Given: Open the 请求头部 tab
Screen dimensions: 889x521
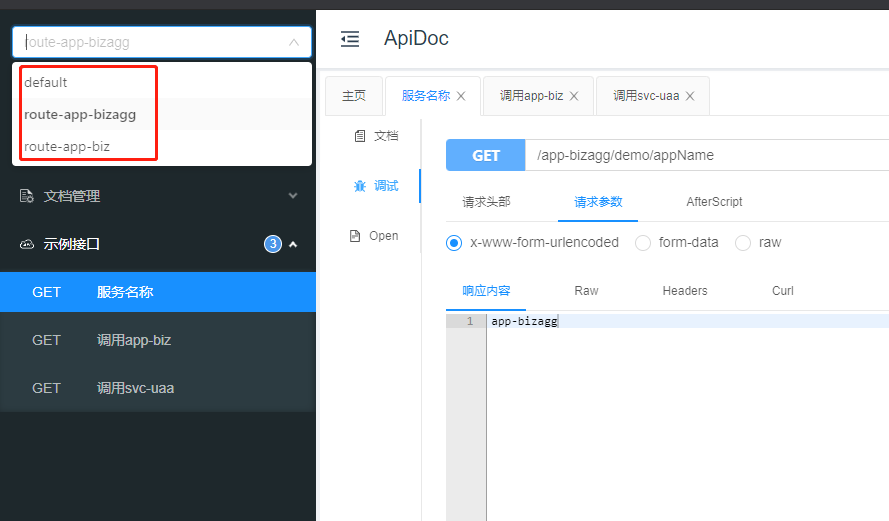Looking at the screenshot, I should click(486, 202).
